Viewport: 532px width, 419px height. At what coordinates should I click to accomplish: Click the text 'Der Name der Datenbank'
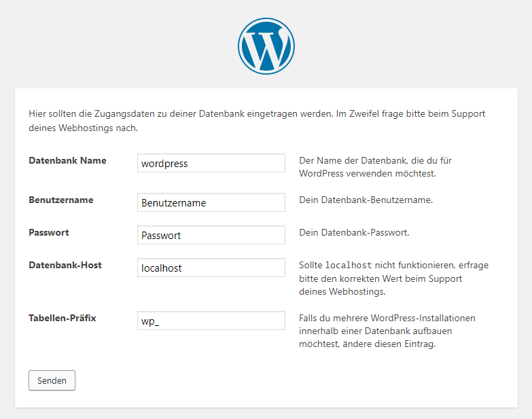(353, 160)
